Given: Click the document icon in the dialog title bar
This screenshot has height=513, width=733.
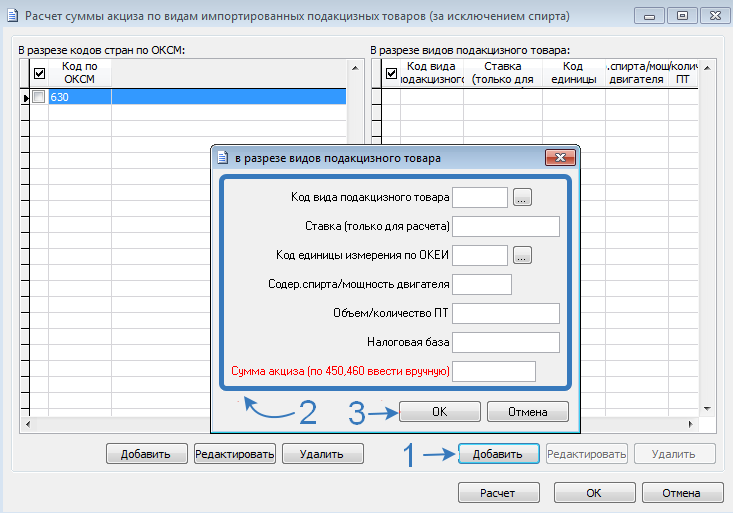Looking at the screenshot, I should pyautogui.click(x=223, y=158).
